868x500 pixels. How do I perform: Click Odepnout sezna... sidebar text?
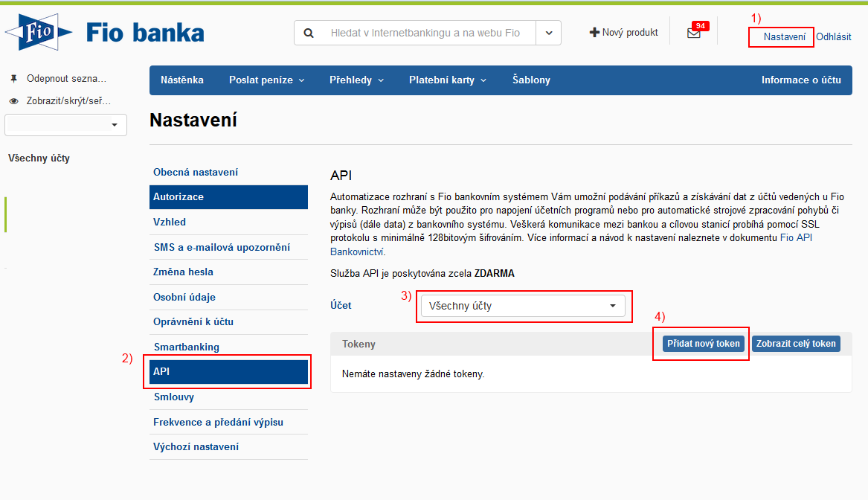66,79
